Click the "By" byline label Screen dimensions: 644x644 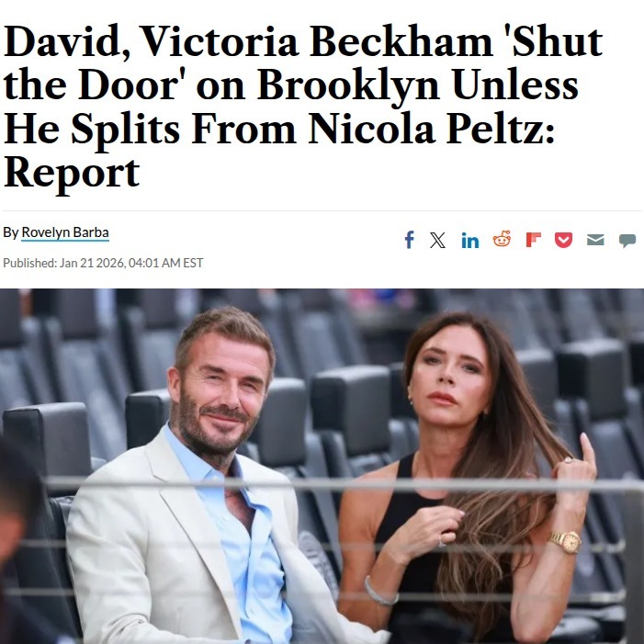(10, 232)
